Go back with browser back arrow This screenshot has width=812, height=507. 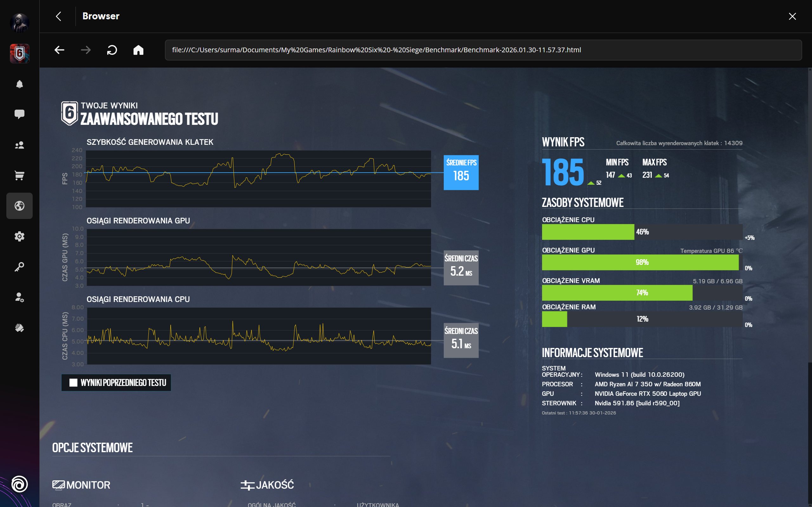tap(59, 50)
